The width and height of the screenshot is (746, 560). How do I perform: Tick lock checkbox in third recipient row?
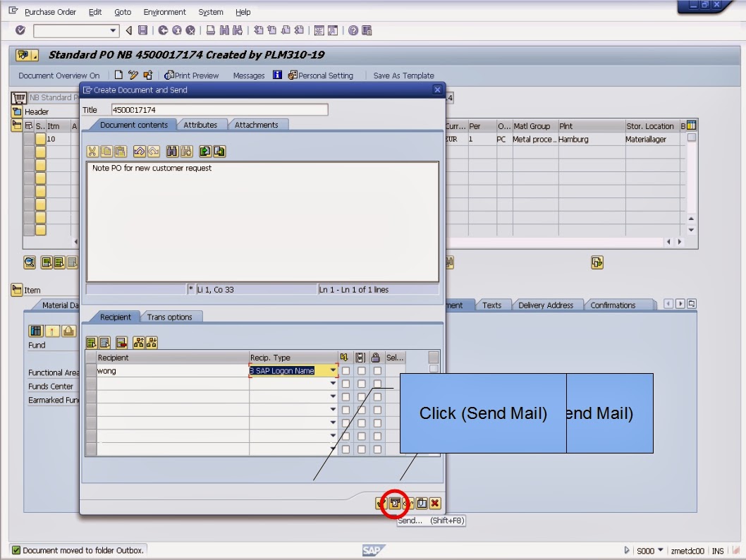click(x=377, y=397)
